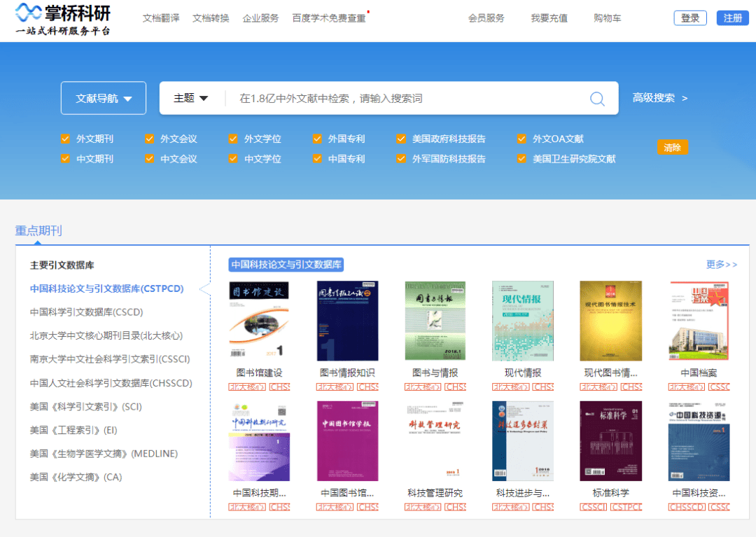Screen dimensions: 756x537
Task: Select 中国科学引文数据库(CSCD) in sidebar
Action: point(86,312)
